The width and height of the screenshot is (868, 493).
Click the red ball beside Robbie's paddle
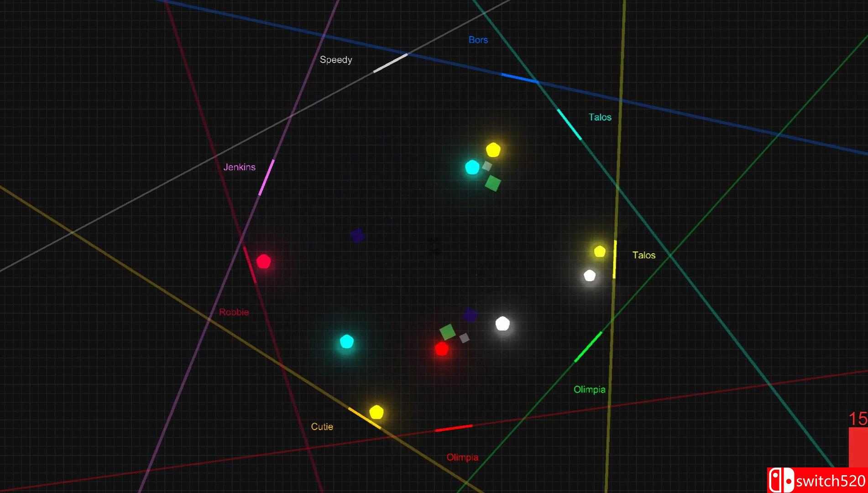click(x=263, y=262)
